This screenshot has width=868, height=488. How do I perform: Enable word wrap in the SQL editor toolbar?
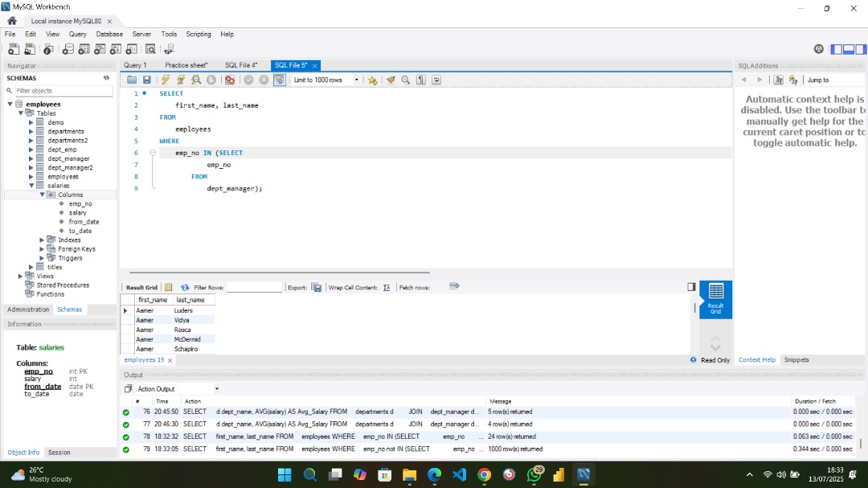tap(435, 80)
